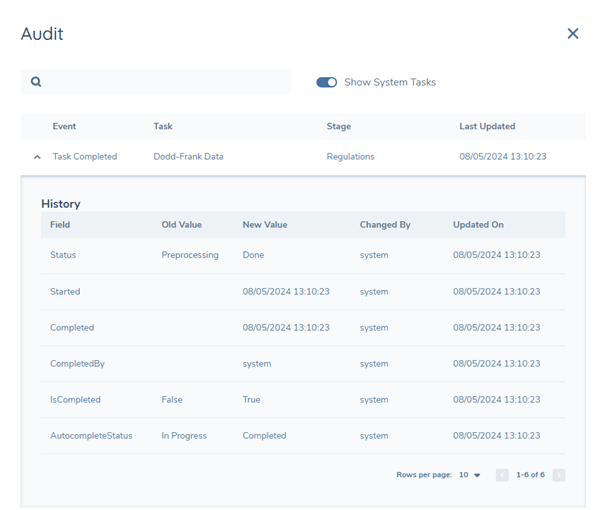Click the 1-6 of 6 pagination label
Viewport: 602px width, 510px height.
[530, 475]
